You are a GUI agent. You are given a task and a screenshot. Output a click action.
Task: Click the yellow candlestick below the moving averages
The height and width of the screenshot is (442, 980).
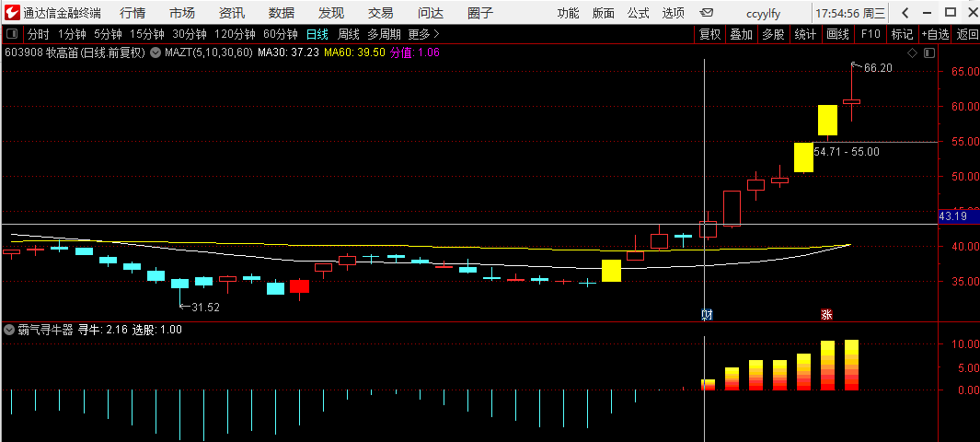[611, 271]
